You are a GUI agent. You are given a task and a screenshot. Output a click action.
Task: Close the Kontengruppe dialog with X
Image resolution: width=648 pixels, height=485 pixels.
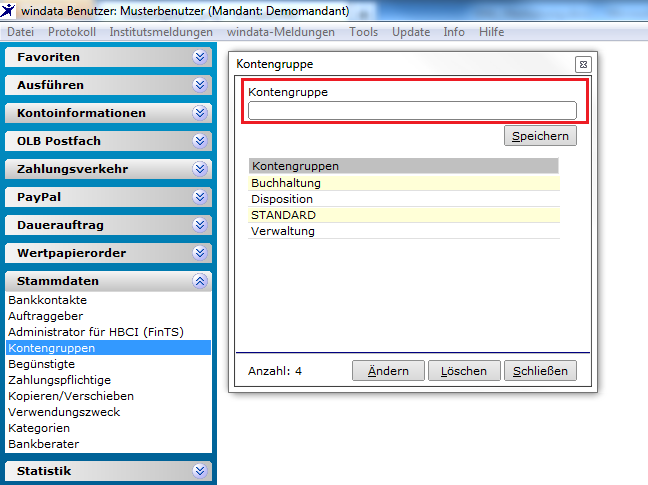[584, 64]
